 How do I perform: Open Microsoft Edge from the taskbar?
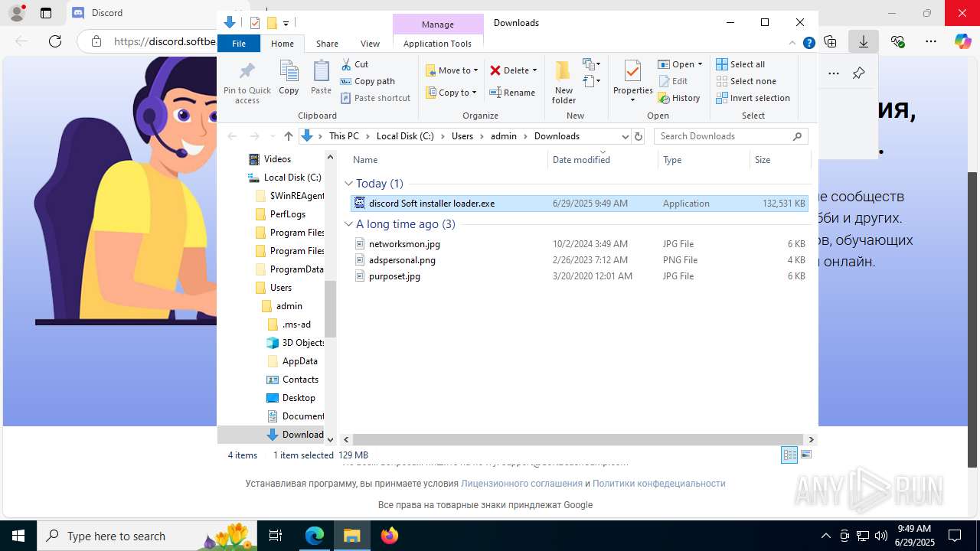point(315,536)
